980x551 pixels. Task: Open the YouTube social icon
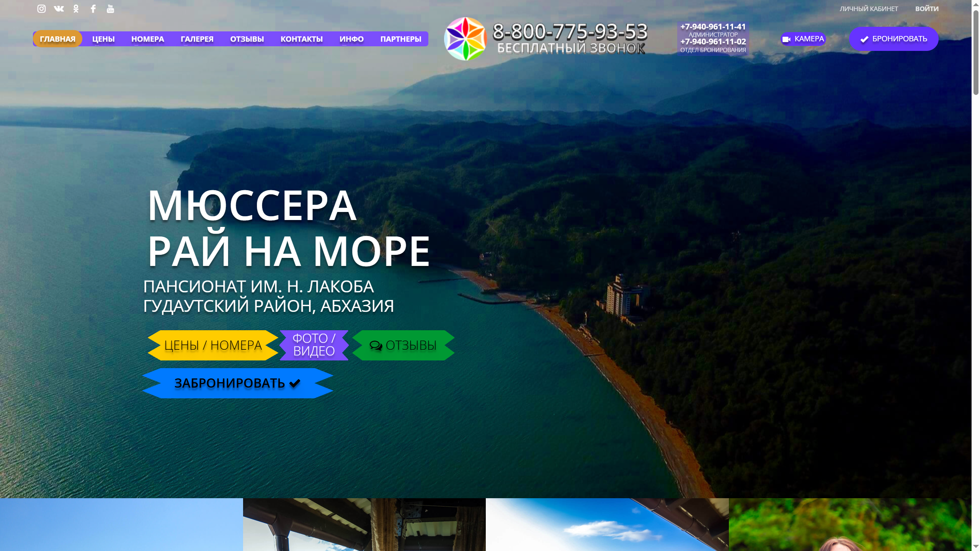coord(110,8)
